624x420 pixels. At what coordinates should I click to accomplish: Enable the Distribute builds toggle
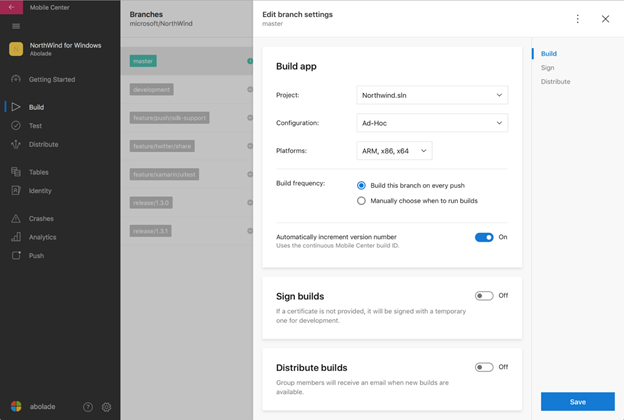click(x=484, y=367)
